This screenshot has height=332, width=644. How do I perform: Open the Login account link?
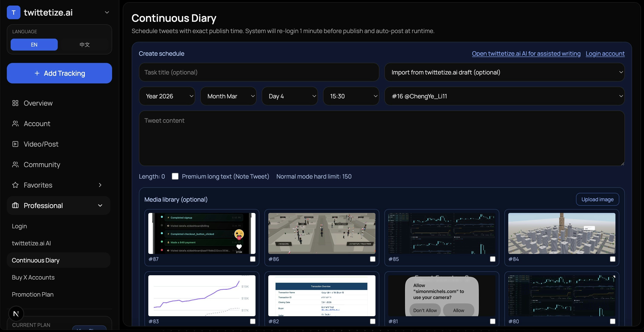pos(605,54)
